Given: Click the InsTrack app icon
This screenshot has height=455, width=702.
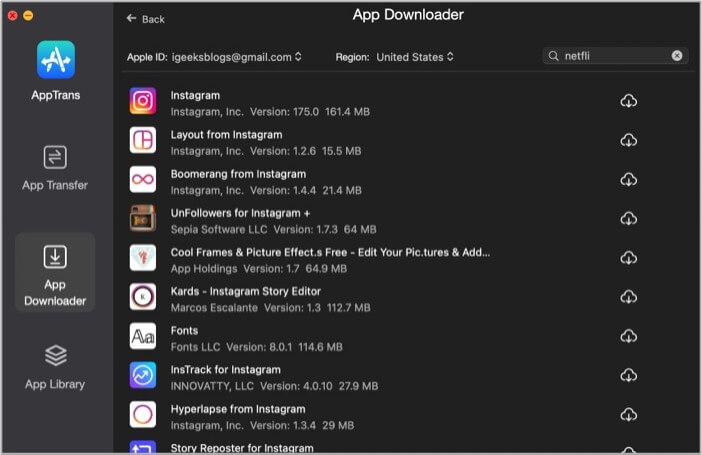Looking at the screenshot, I should 143,375.
